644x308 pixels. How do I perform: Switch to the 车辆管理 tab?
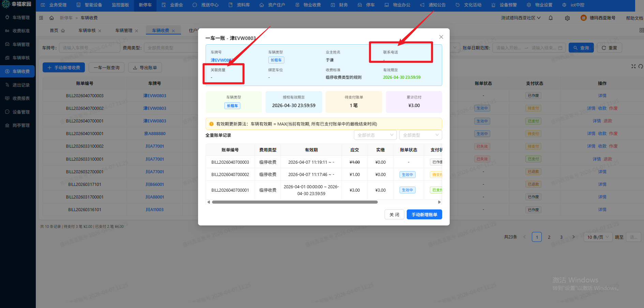pyautogui.click(x=124, y=31)
